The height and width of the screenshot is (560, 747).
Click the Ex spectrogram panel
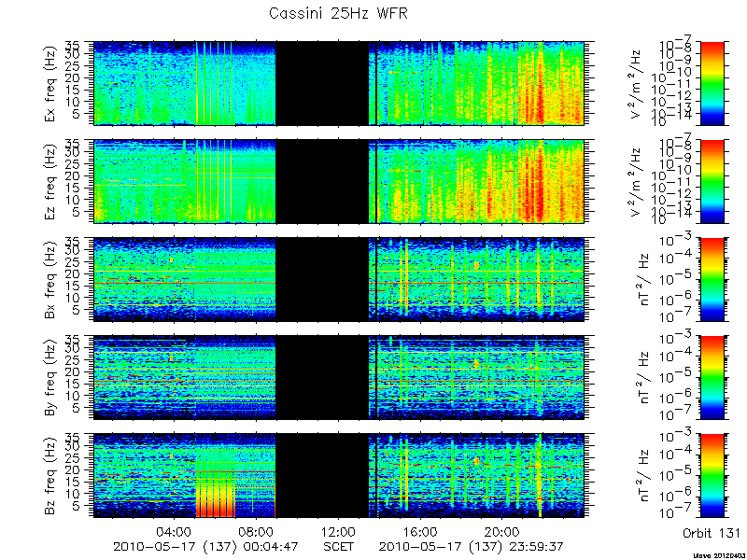pos(339,83)
